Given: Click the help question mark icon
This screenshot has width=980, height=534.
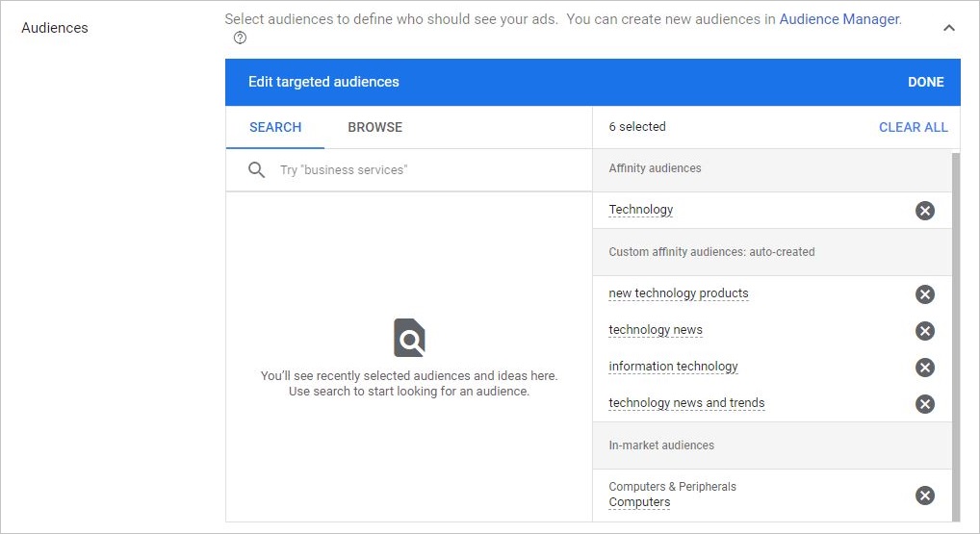Looking at the screenshot, I should 240,38.
